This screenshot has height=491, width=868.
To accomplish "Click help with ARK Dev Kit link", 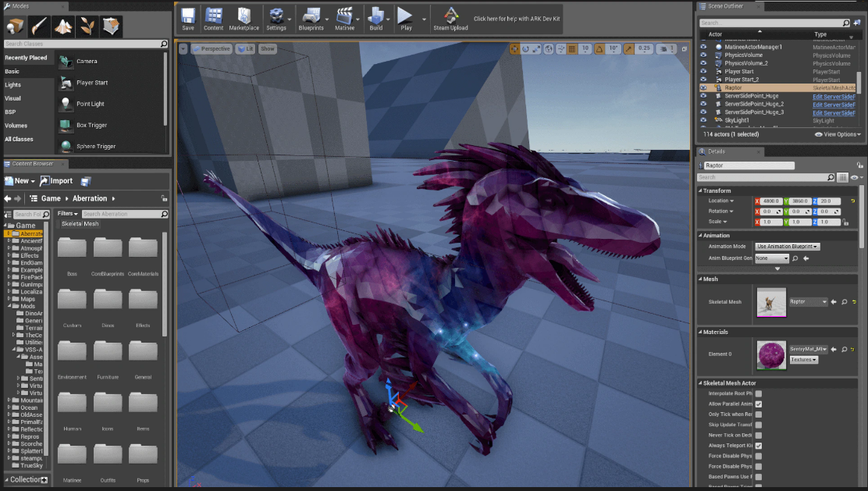I will pos(517,19).
